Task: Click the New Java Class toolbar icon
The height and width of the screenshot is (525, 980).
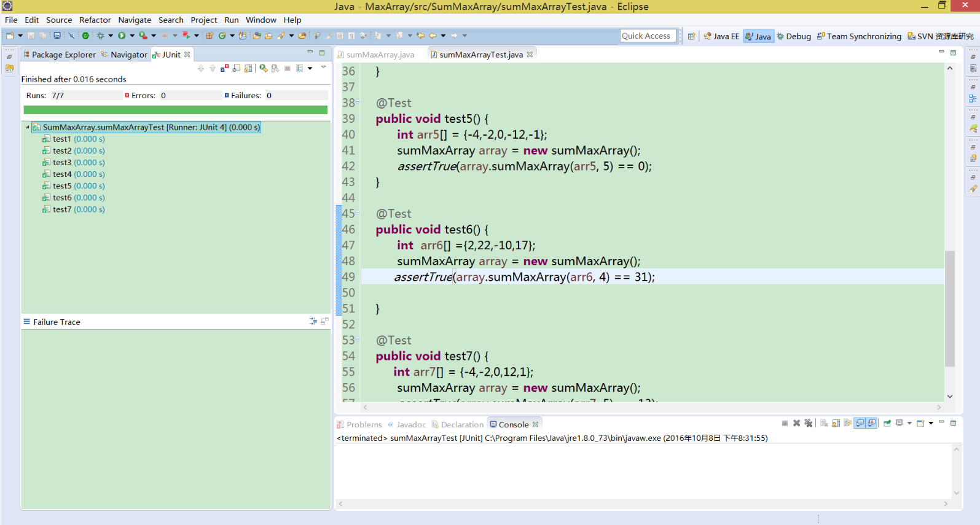Action: pyautogui.click(x=222, y=36)
